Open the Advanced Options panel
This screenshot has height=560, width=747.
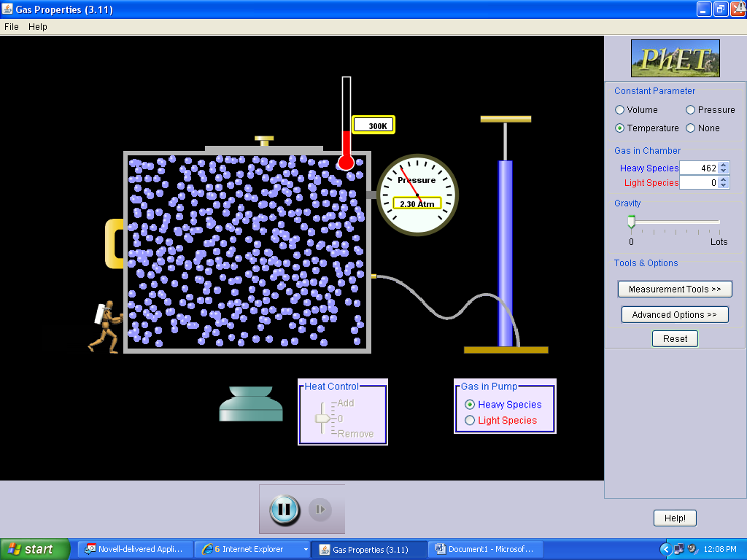point(674,314)
